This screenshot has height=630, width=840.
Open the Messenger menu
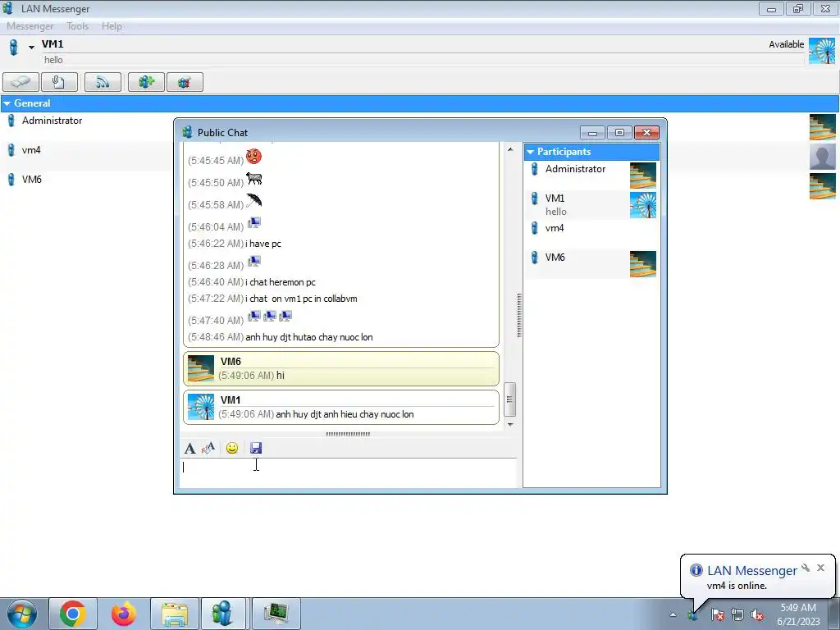[x=30, y=26]
